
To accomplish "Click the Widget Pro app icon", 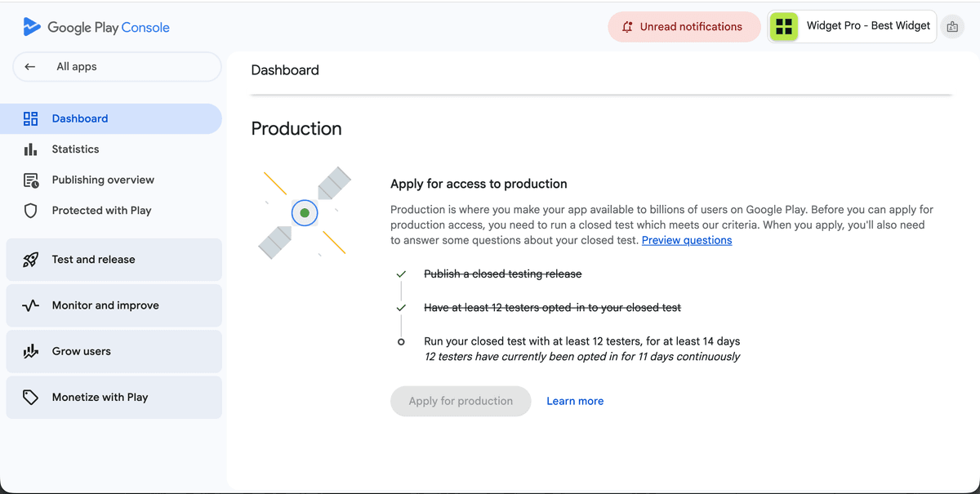I will pyautogui.click(x=784, y=26).
